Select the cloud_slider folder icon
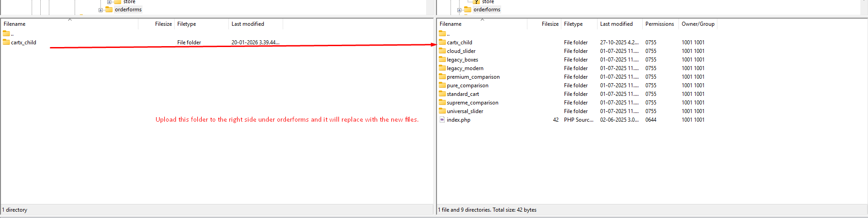The width and height of the screenshot is (868, 218). point(442,51)
